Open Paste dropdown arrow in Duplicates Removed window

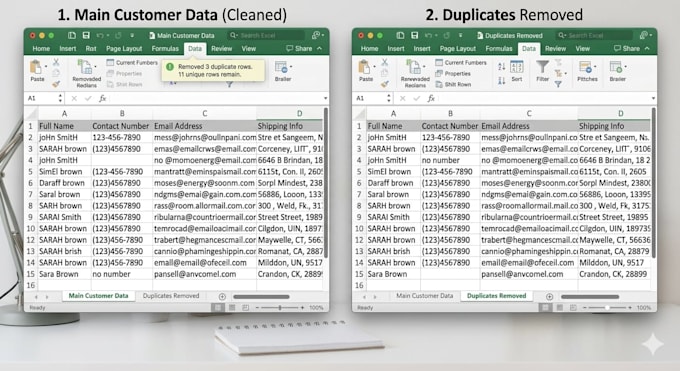pyautogui.click(x=374, y=67)
